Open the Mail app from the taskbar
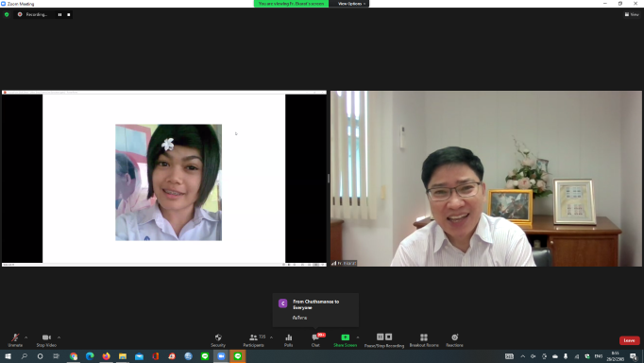 click(139, 356)
